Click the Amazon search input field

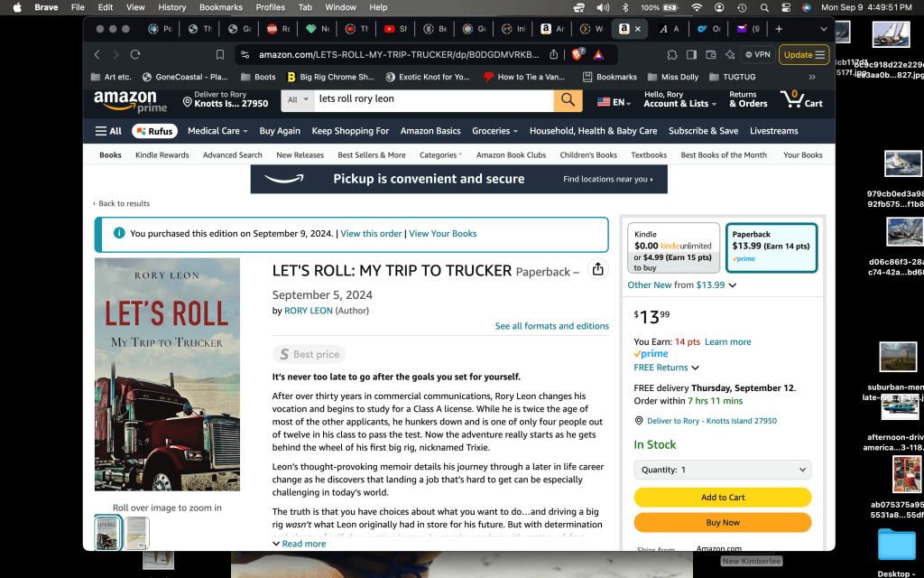(x=433, y=99)
